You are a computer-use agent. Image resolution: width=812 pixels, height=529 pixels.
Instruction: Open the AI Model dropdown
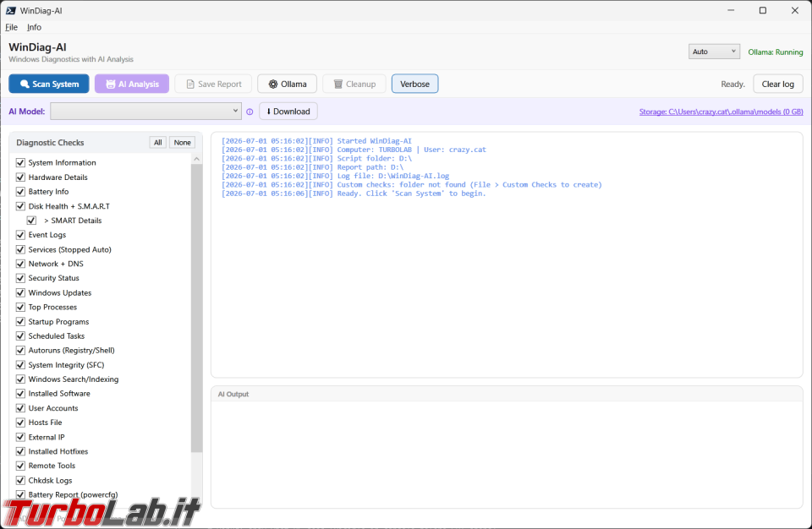[145, 111]
